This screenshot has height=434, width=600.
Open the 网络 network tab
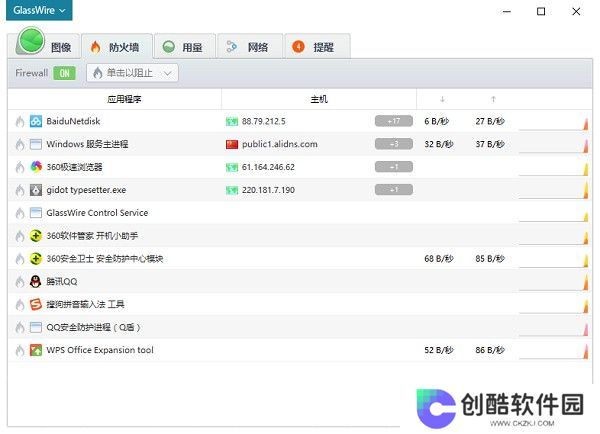click(250, 47)
